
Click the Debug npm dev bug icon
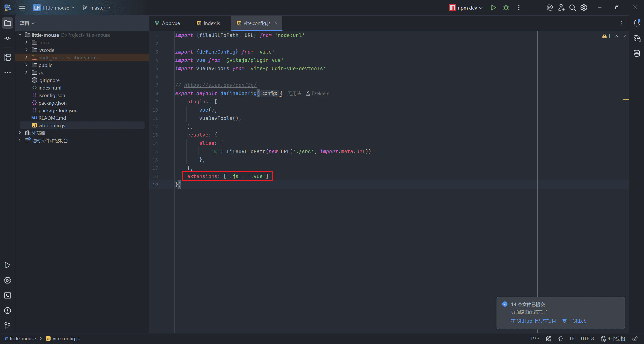tap(506, 8)
